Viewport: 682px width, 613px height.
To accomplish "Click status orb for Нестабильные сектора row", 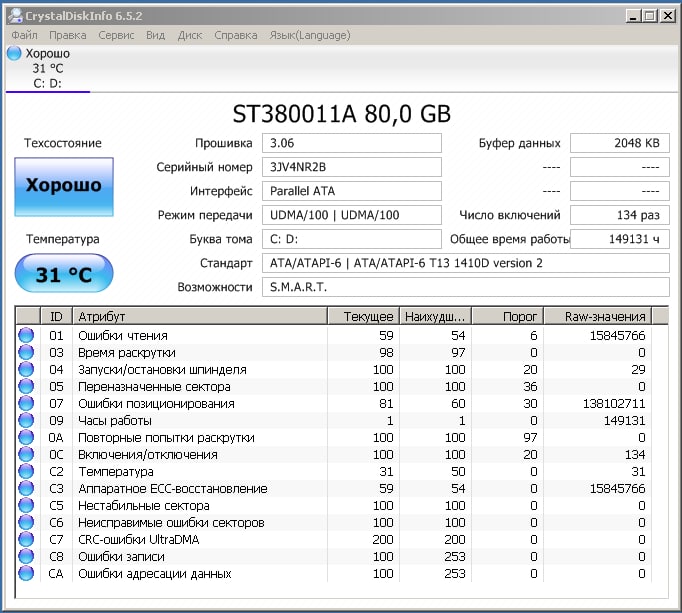I will pyautogui.click(x=26, y=505).
